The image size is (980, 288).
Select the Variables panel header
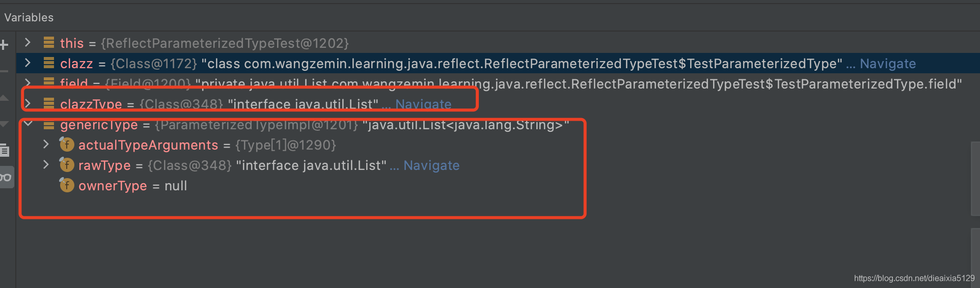pyautogui.click(x=29, y=17)
